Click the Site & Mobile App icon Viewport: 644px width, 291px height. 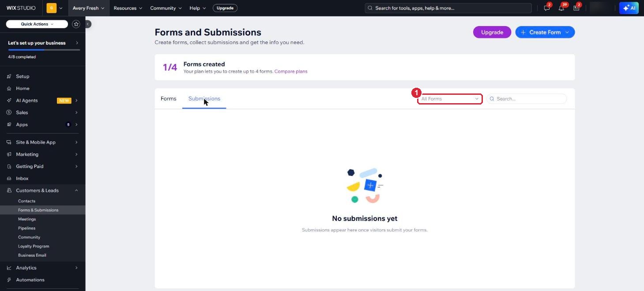9,142
